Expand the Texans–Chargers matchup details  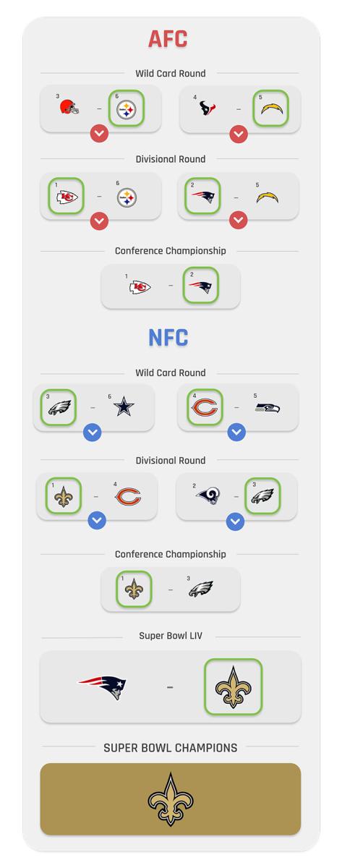[239, 135]
